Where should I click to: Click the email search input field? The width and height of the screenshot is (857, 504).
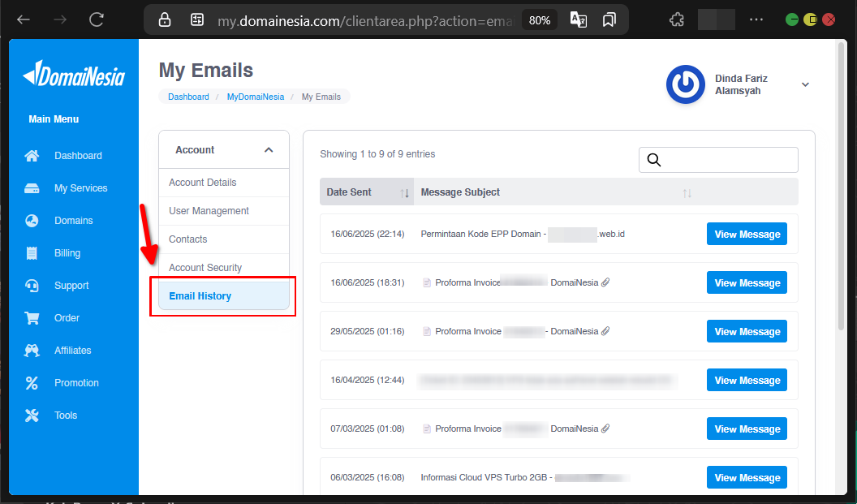[x=718, y=160]
